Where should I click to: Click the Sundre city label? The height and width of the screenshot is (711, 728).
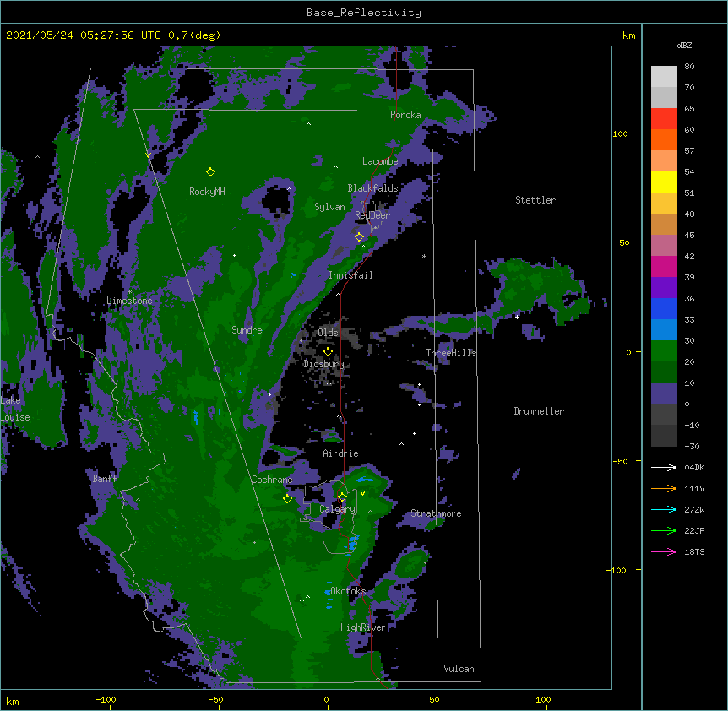[247, 330]
